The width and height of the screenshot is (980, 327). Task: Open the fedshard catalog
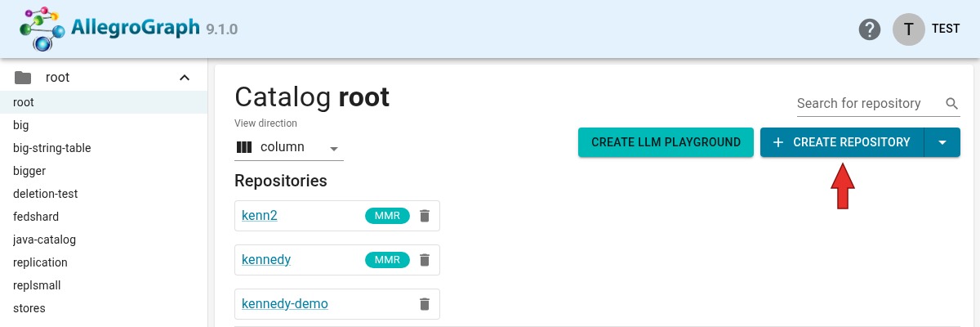coord(104,217)
